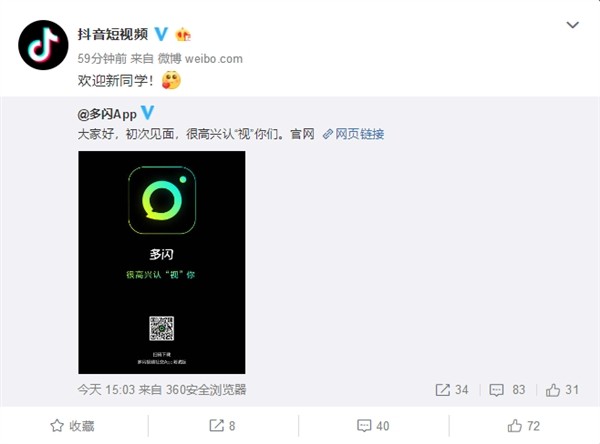This screenshot has width=600, height=444.
Task: Open comments button showing 40
Action: coord(373,426)
